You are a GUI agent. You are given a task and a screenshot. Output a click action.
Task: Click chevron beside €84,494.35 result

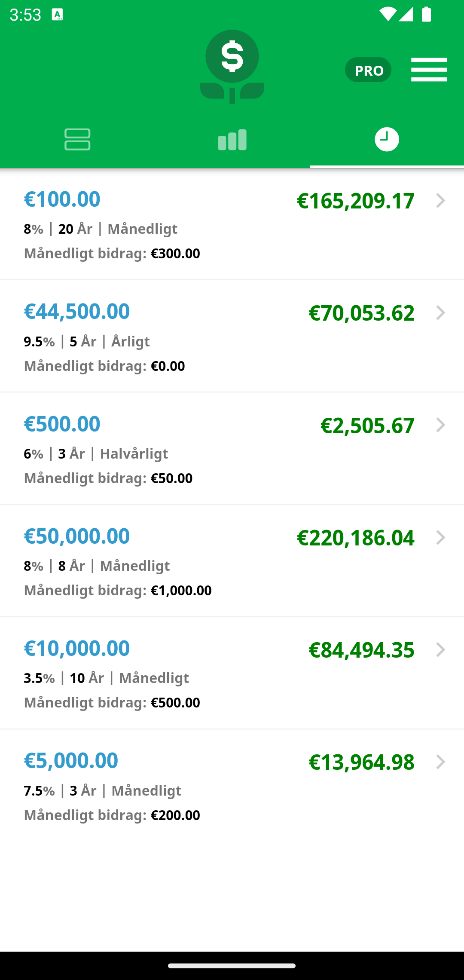pos(440,650)
